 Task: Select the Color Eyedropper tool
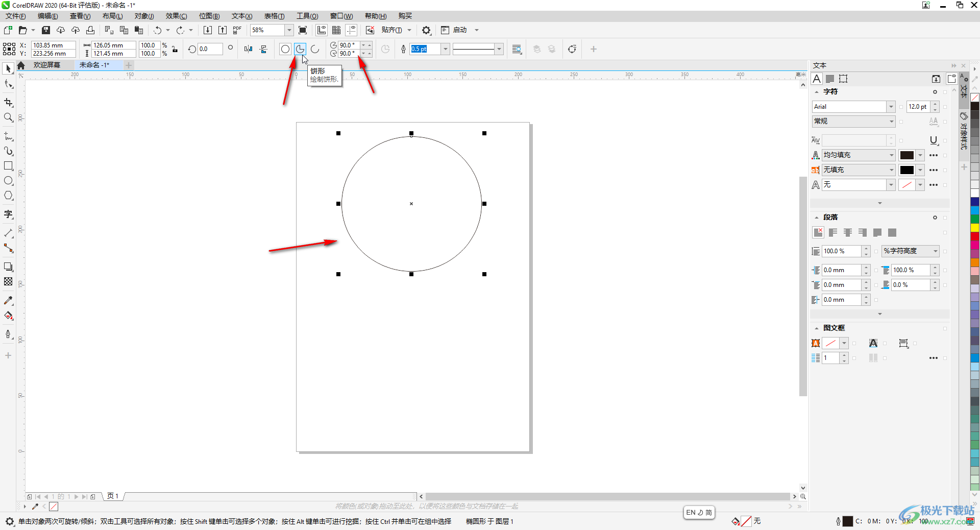[8, 301]
